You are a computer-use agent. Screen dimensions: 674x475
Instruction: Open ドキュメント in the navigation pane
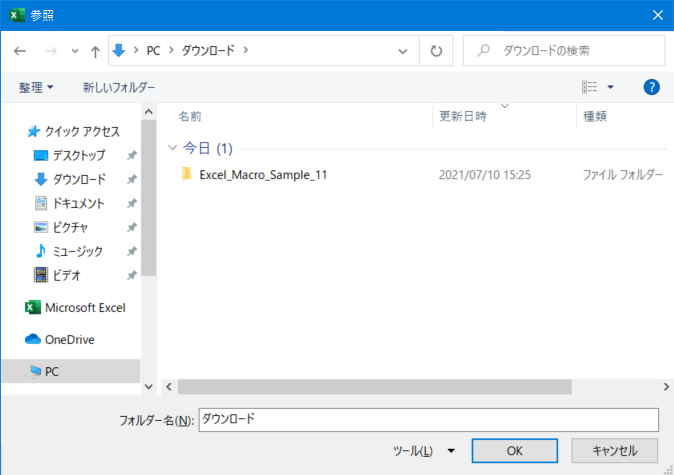click(x=70, y=203)
